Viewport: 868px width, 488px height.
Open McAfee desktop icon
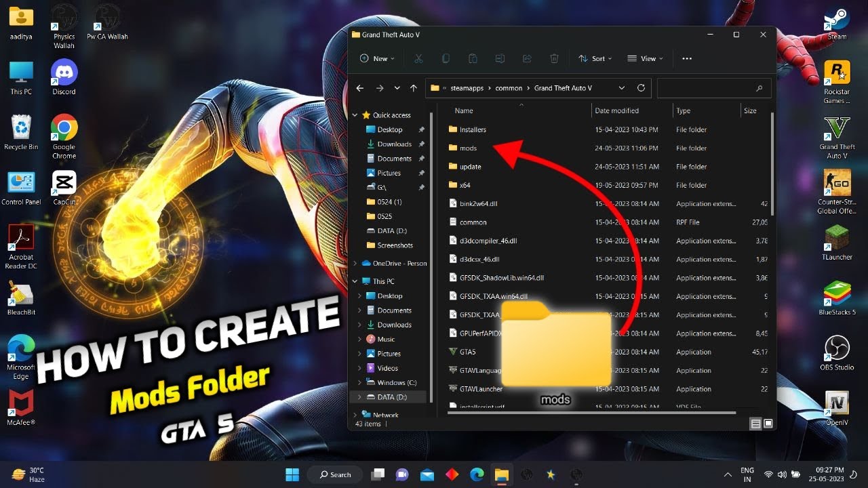tap(21, 409)
